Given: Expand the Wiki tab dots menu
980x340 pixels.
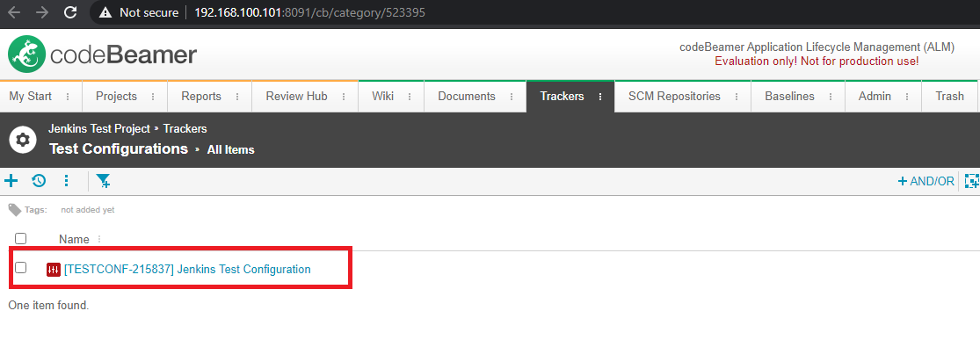Looking at the screenshot, I should pos(410,97).
